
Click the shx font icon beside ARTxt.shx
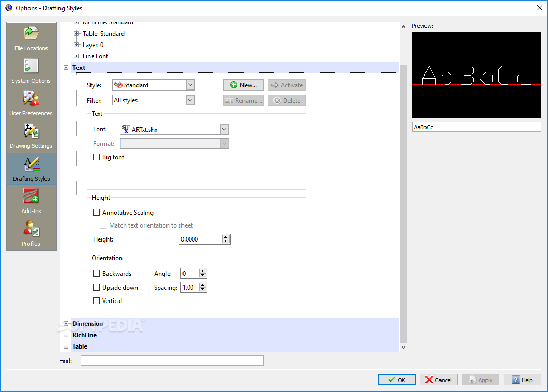tap(126, 129)
